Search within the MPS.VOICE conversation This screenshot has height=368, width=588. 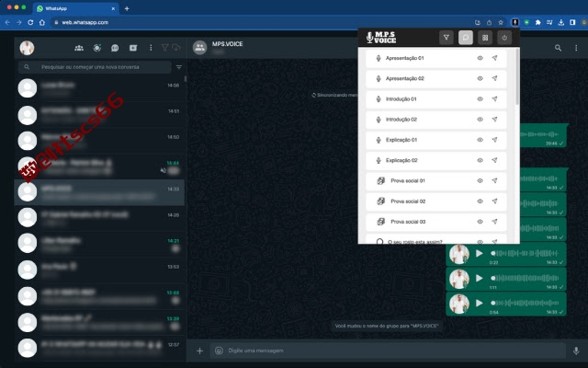click(x=558, y=48)
